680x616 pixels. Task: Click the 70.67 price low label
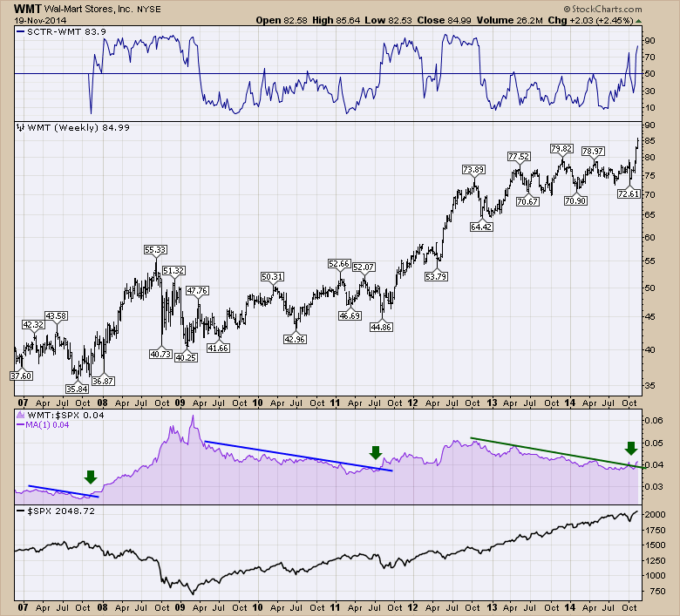527,201
